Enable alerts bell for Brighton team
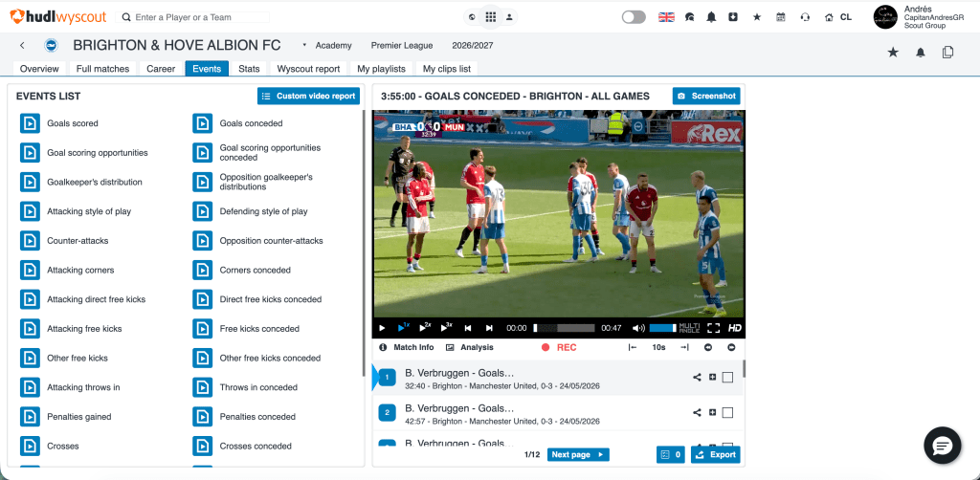The height and width of the screenshot is (480, 980). coord(921,53)
